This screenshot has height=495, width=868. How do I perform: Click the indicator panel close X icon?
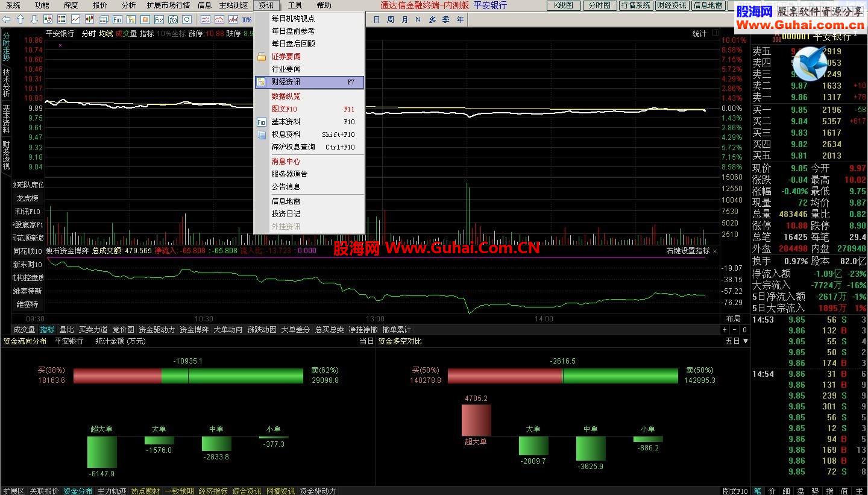[715, 251]
